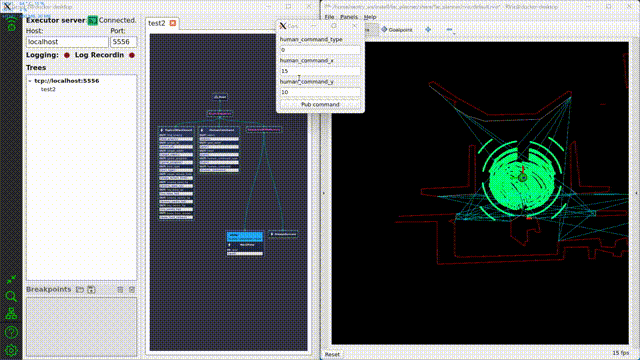Toggle the Log Recording red indicator
Screen dimensions: 640x360
point(132,55)
